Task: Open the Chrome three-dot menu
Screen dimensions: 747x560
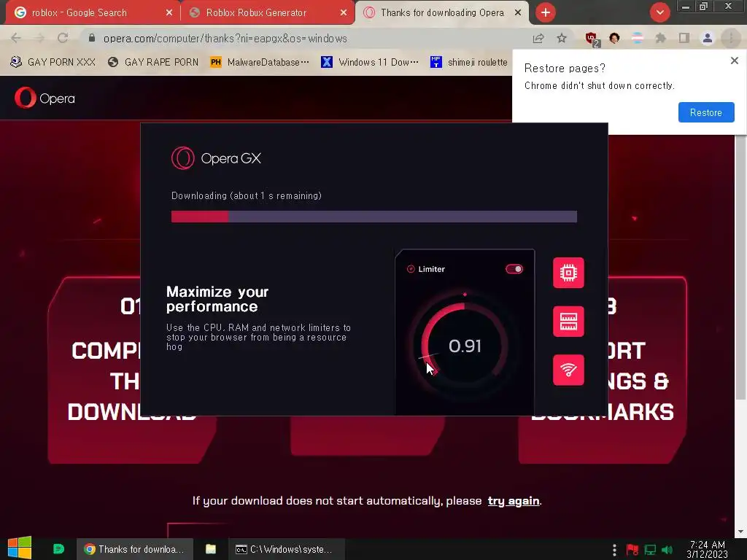Action: click(x=731, y=38)
